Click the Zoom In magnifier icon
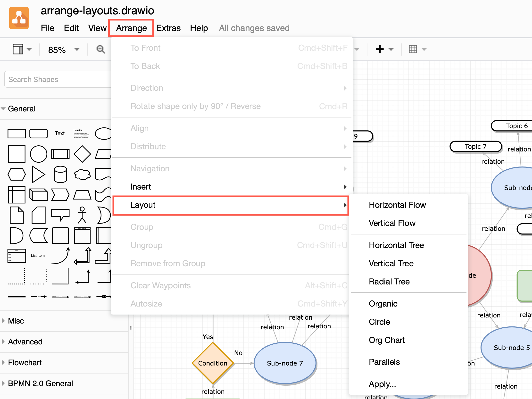 click(101, 49)
